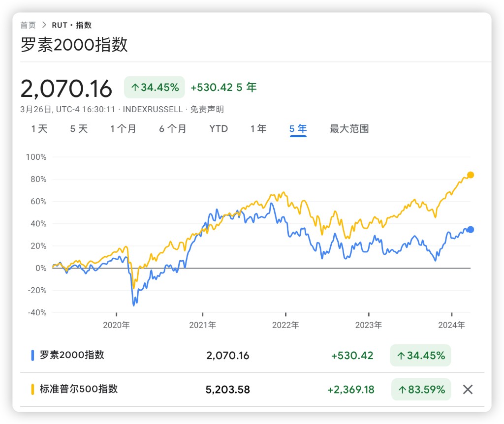Switch to the 6个月 range
The image size is (504, 424).
[173, 129]
